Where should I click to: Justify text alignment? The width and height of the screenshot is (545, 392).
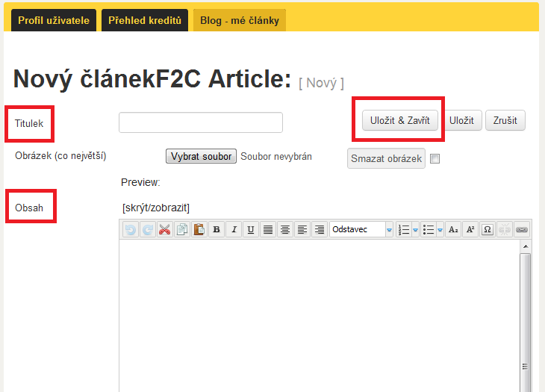[268, 230]
